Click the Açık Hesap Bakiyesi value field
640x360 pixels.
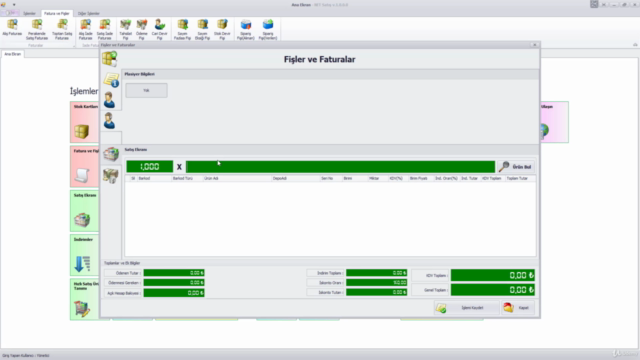[x=174, y=293]
